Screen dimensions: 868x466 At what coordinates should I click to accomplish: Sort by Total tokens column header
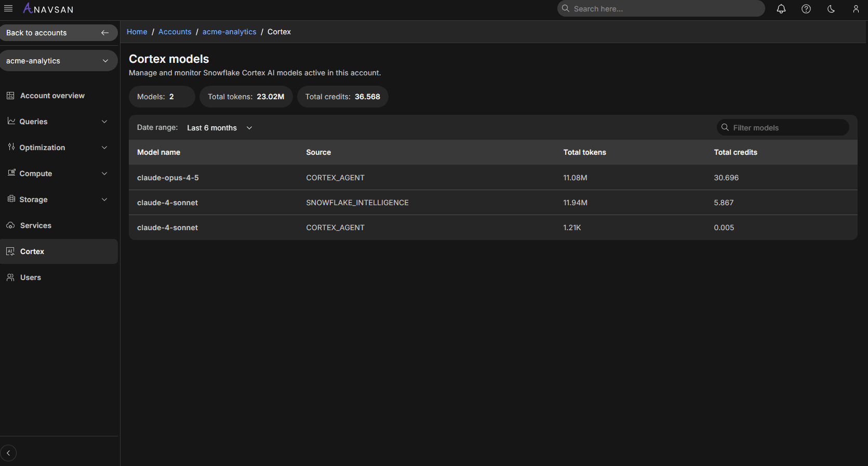point(585,152)
